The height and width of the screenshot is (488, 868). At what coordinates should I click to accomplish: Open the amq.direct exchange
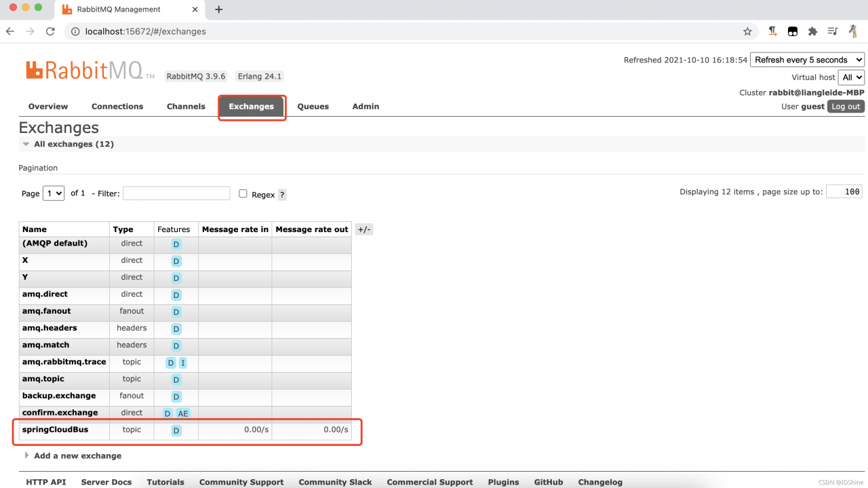tap(45, 294)
